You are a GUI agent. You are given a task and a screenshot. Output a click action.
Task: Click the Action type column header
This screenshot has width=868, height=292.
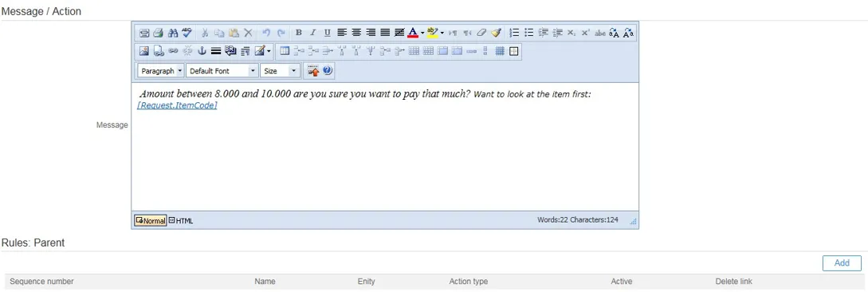469,282
